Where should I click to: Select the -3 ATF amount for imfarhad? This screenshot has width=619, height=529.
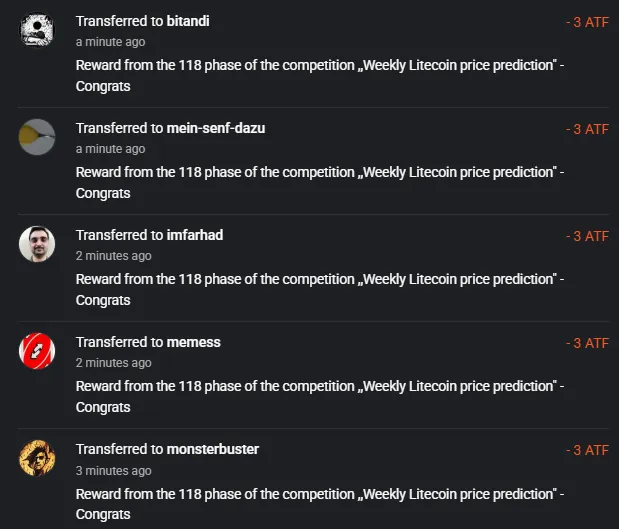pyautogui.click(x=587, y=236)
